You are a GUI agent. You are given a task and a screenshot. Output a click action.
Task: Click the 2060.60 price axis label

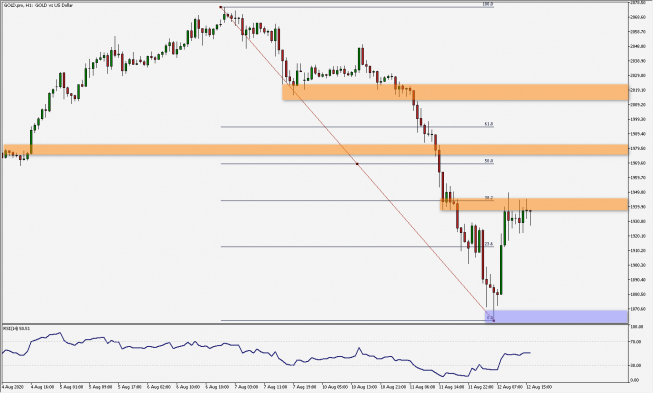point(638,17)
